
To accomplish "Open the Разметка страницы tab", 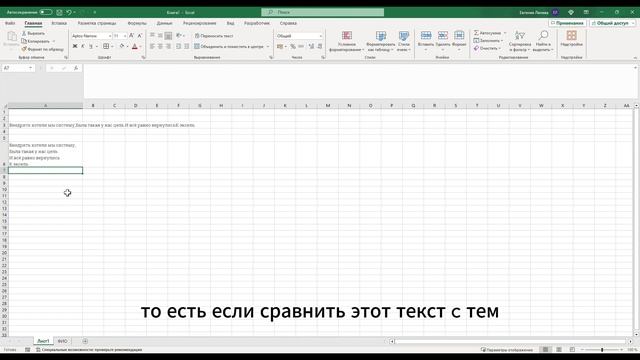I will click(x=97, y=23).
